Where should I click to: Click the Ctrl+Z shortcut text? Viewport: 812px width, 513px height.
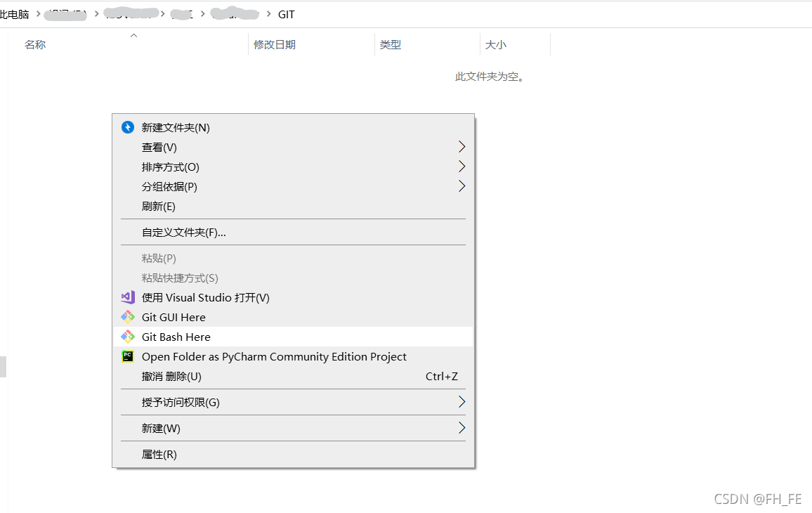(x=442, y=376)
